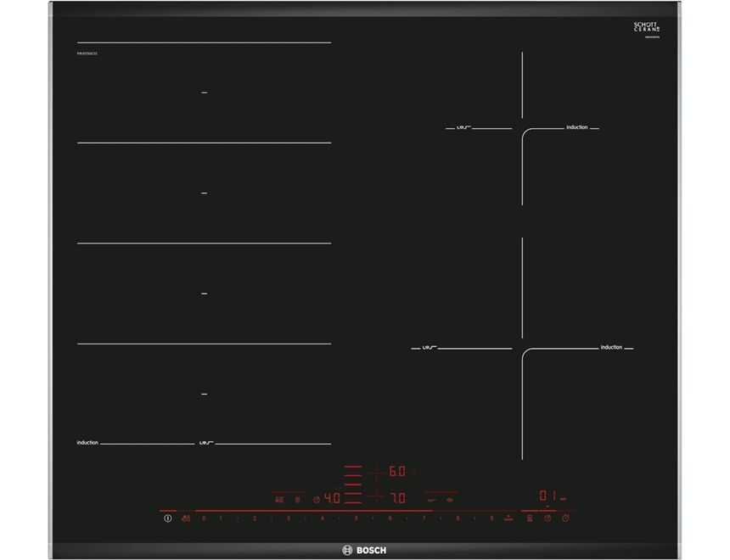Image resolution: width=730 pixels, height=560 pixels.
Task: Tap the small clock icon beside 4.0
Action: pos(316,499)
